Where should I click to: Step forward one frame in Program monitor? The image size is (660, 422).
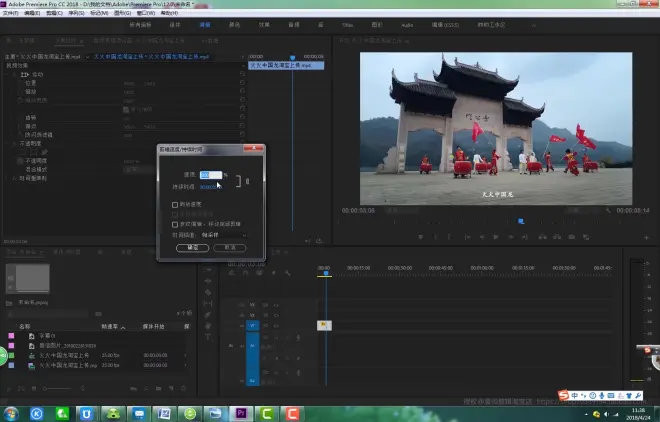(511, 237)
